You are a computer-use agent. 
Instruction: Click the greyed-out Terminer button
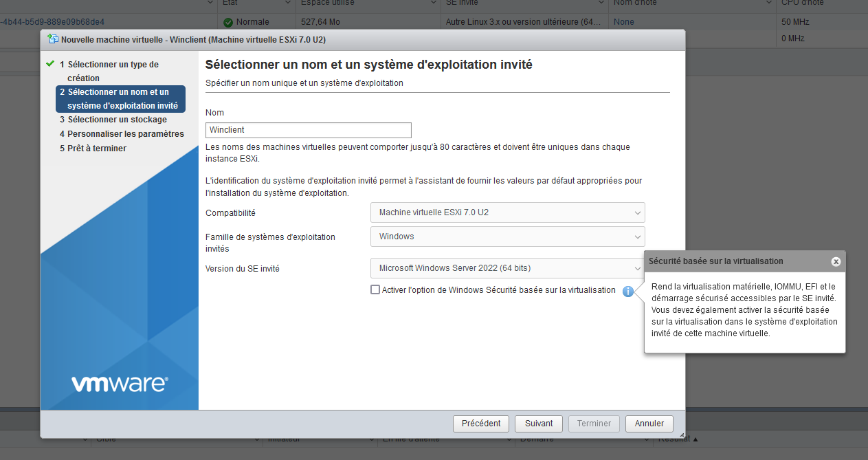(x=594, y=424)
